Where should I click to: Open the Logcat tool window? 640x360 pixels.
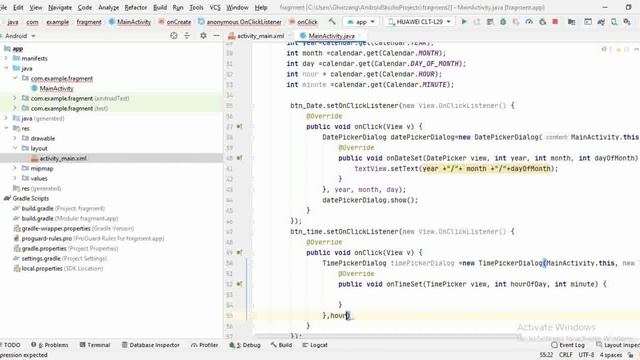tap(315, 345)
